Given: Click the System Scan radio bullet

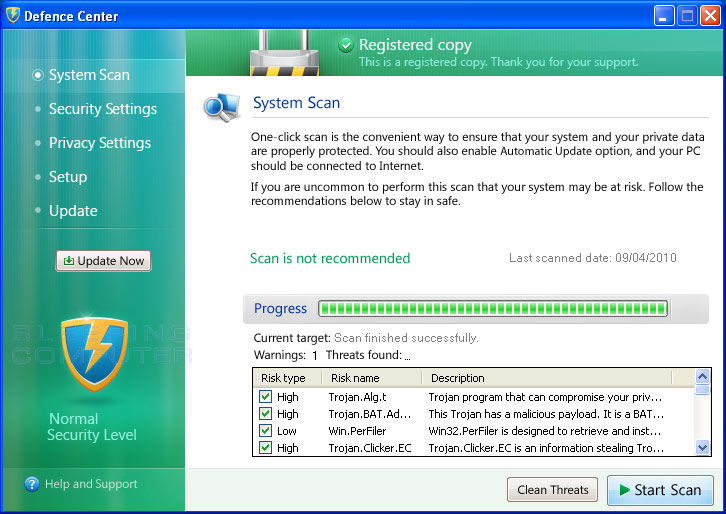Looking at the screenshot, I should click(x=38, y=75).
